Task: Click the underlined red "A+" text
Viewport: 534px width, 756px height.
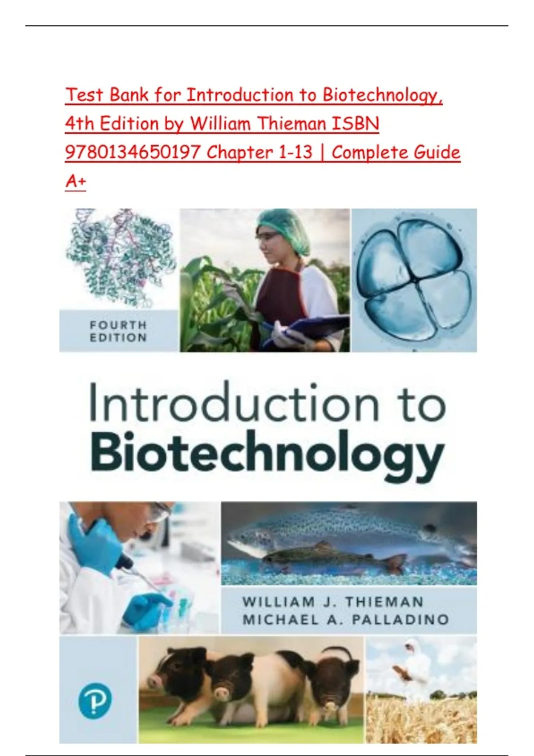Action: (x=76, y=181)
